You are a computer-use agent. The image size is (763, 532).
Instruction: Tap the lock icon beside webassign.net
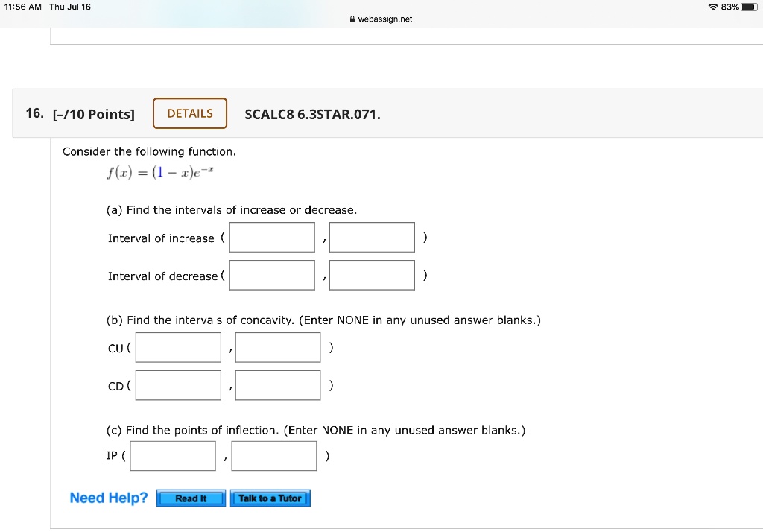click(x=352, y=19)
